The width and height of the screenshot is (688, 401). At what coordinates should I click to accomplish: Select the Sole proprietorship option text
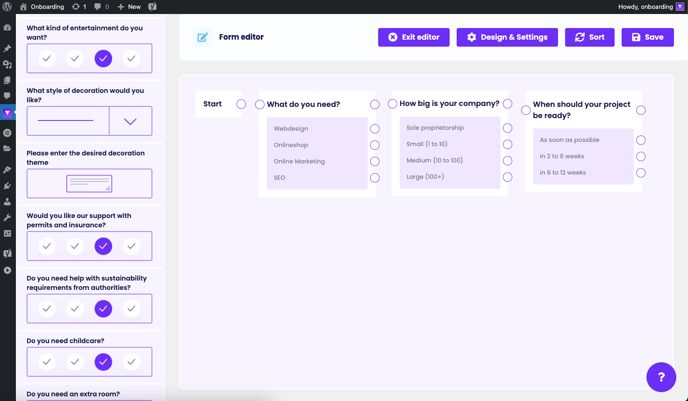click(x=435, y=128)
